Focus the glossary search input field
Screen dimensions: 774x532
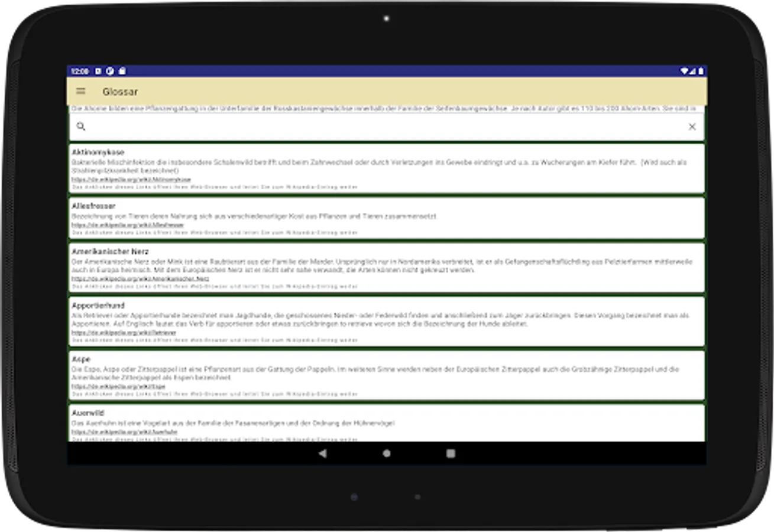[387, 126]
